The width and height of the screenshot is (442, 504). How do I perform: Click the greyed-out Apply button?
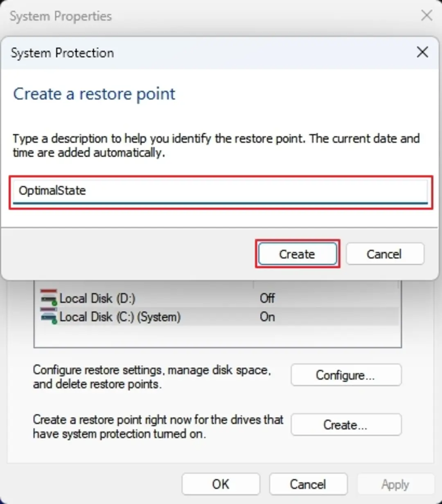(395, 484)
